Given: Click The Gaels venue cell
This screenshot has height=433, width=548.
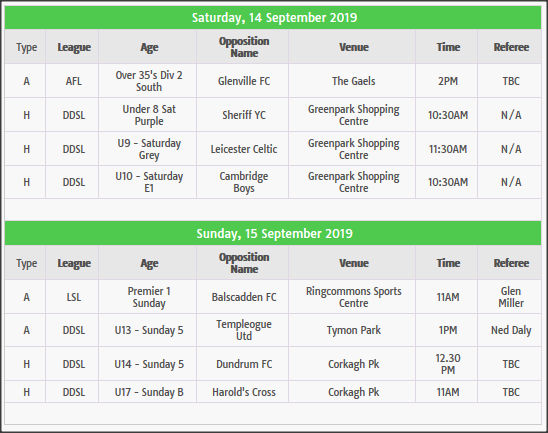Looking at the screenshot, I should click(x=353, y=81).
